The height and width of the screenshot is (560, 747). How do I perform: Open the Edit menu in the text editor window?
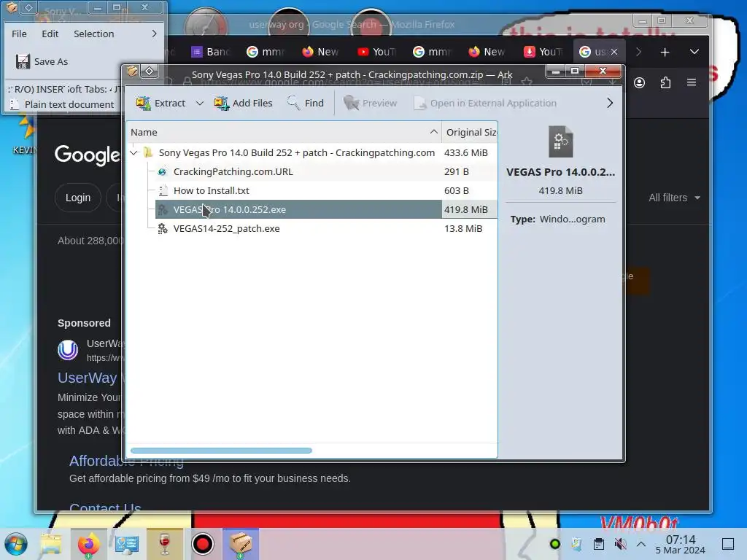coord(50,34)
